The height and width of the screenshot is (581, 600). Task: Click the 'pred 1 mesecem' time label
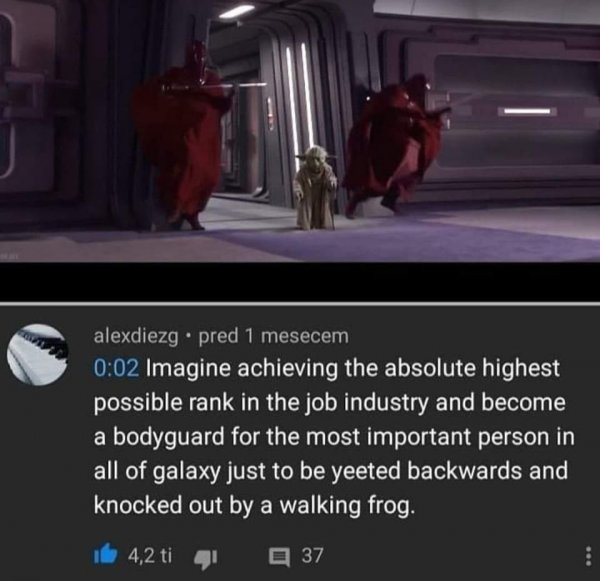(x=274, y=336)
